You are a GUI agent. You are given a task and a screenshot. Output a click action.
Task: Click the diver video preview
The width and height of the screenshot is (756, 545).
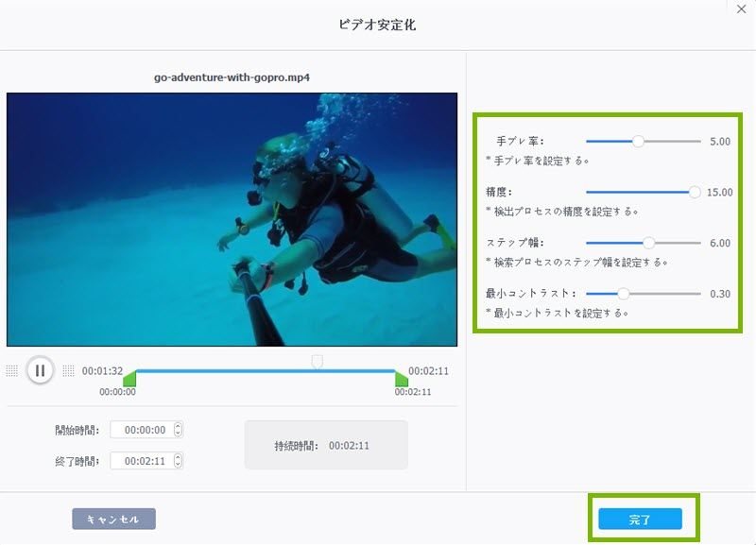(x=219, y=219)
